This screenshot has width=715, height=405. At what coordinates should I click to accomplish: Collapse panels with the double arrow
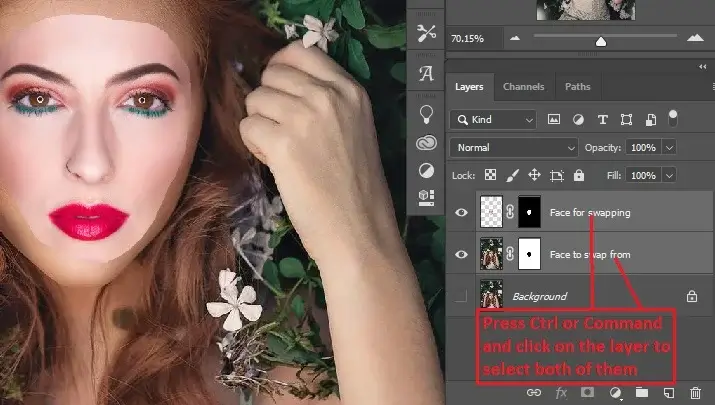[703, 67]
